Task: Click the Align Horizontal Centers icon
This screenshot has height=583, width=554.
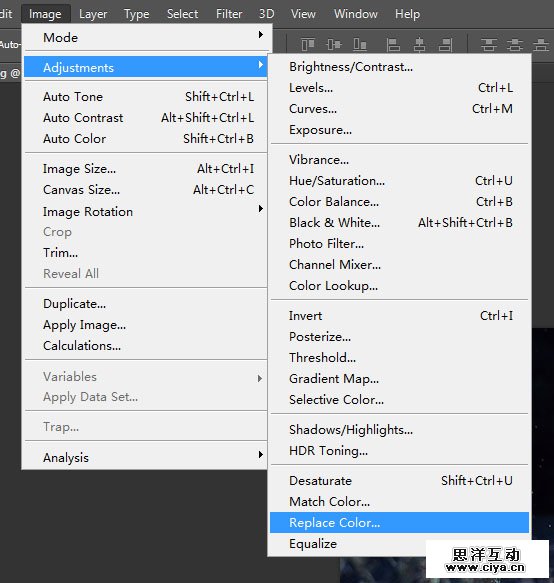Action: point(419,45)
